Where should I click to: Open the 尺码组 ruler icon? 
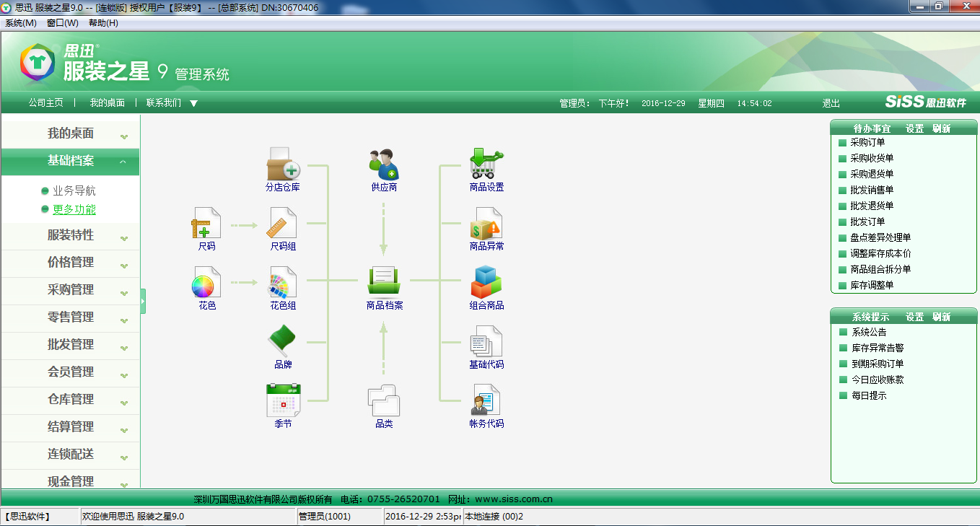tap(283, 223)
